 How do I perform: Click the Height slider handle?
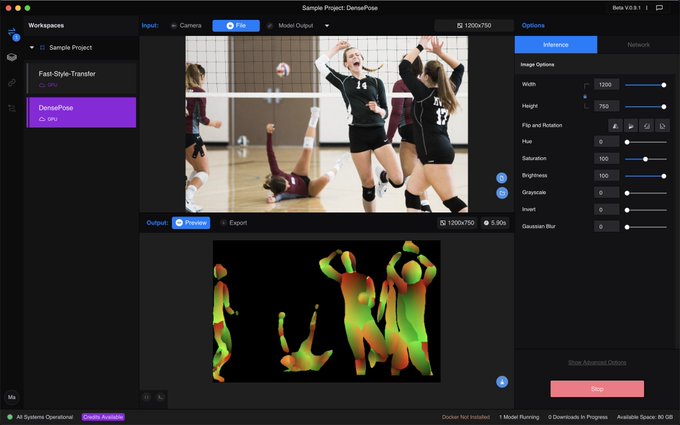(664, 107)
